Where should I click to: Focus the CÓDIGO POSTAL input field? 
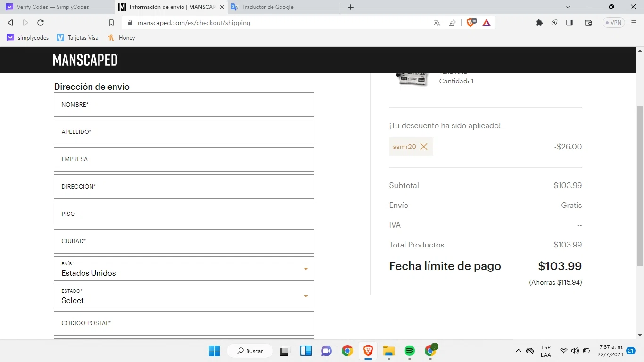click(x=184, y=323)
